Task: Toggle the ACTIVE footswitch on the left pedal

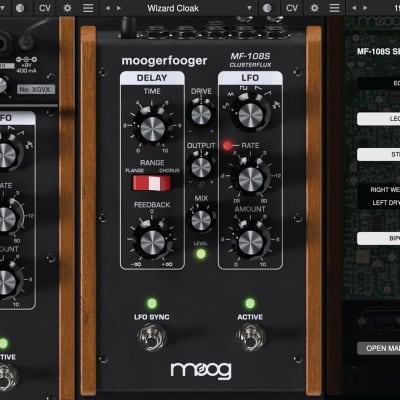Action: [x=6, y=376]
